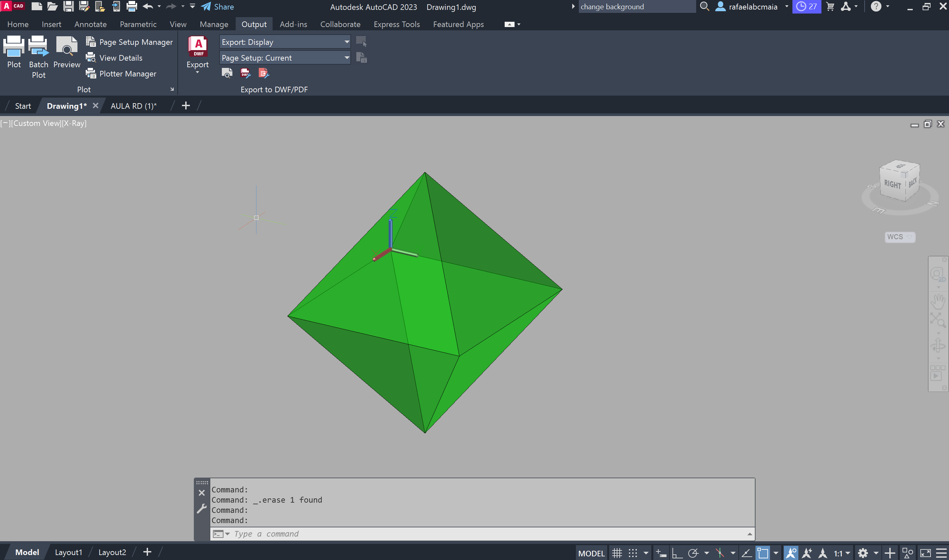Click View Details in Plot panel

point(120,58)
